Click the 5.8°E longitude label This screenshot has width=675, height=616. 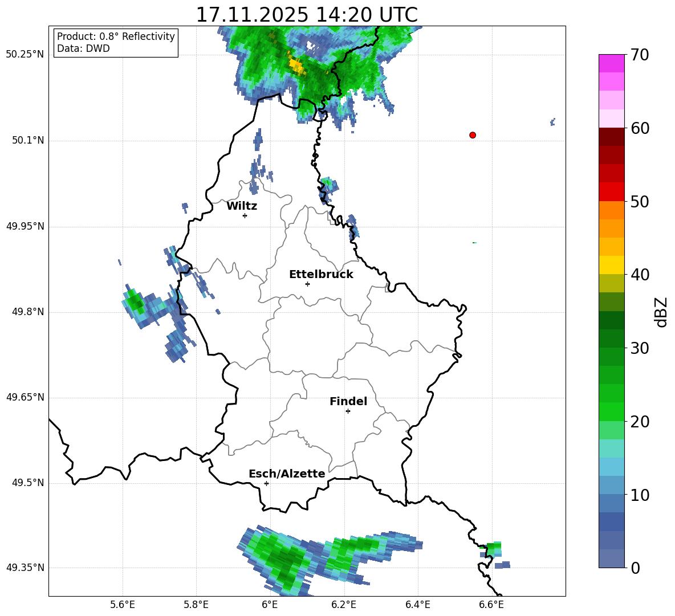(196, 605)
